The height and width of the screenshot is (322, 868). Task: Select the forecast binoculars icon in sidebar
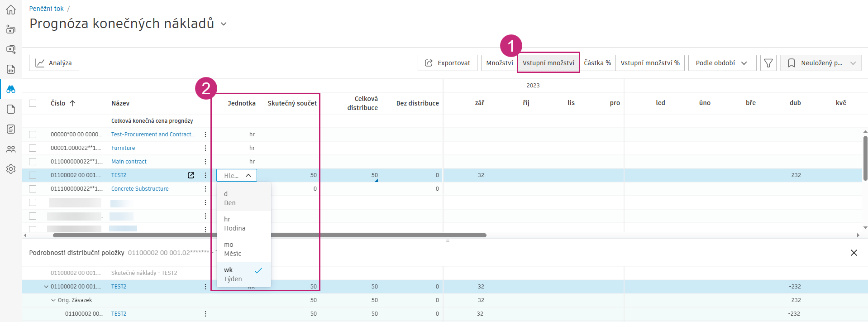coord(11,89)
